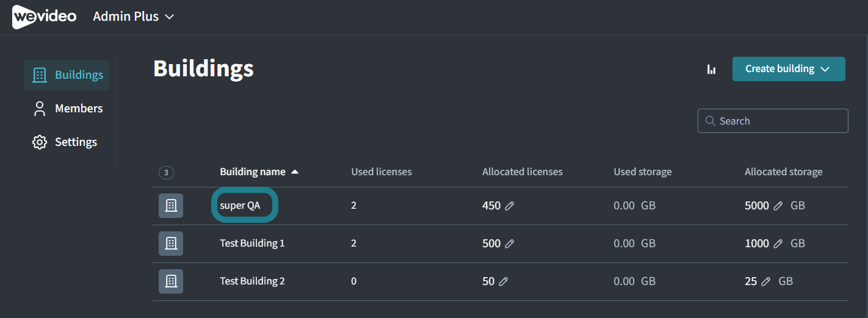Click the Buildings sidebar icon

click(x=39, y=75)
